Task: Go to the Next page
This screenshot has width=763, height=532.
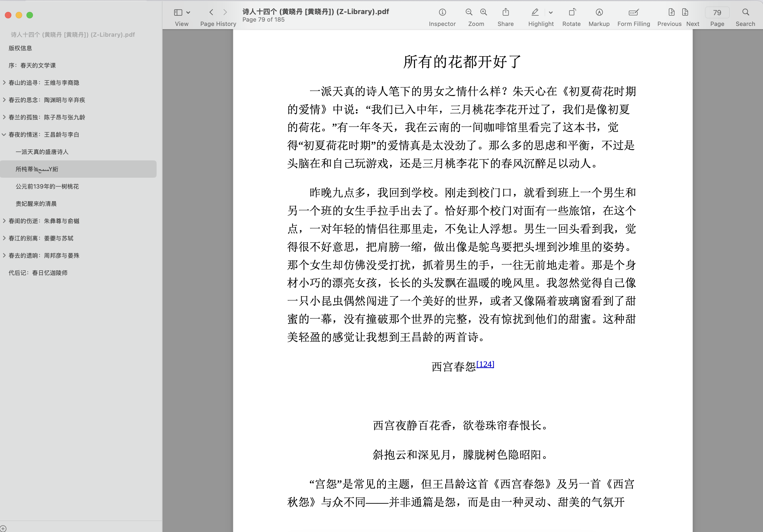Action: tap(685, 12)
